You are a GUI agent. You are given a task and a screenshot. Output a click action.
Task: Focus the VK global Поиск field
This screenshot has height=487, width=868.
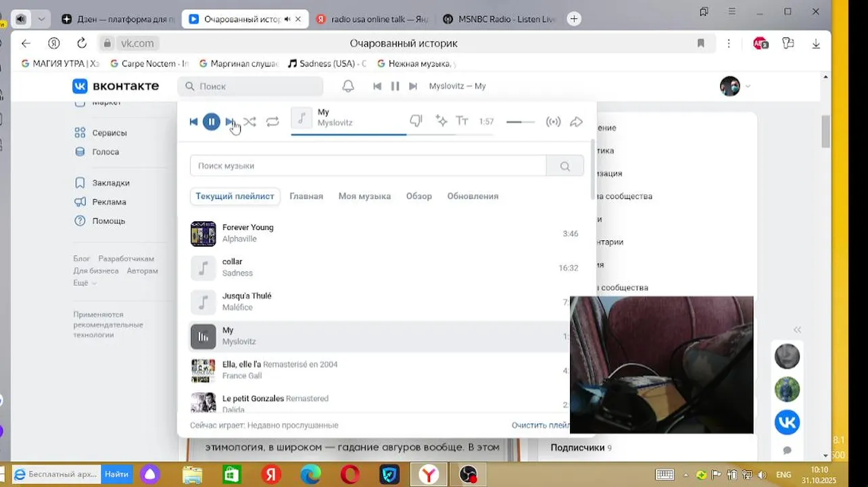pos(251,86)
